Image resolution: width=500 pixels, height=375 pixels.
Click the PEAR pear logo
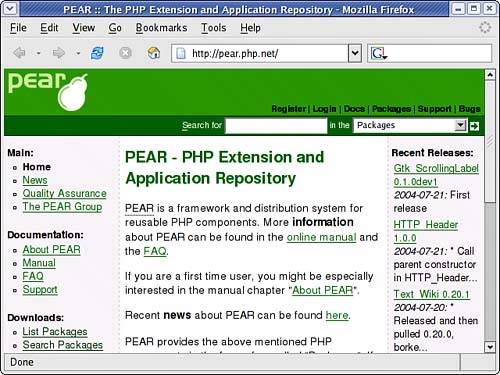coord(48,92)
